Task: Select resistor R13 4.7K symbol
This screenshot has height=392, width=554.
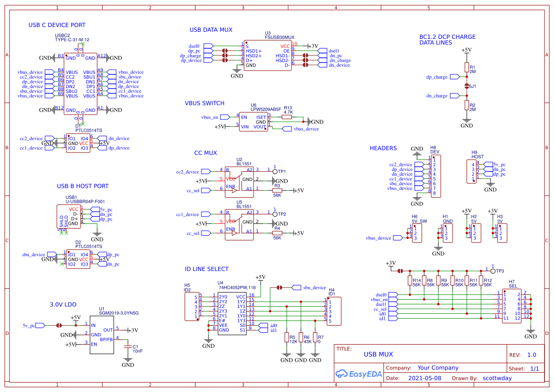Action: (x=287, y=117)
